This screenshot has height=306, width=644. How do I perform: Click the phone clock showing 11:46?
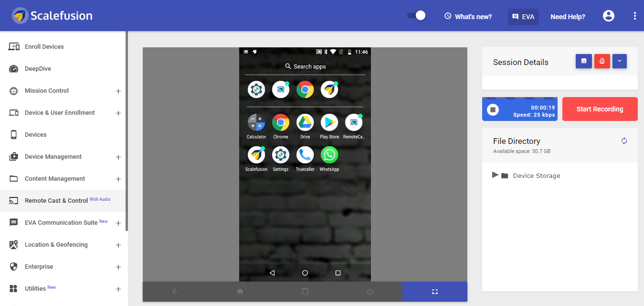coord(361,52)
